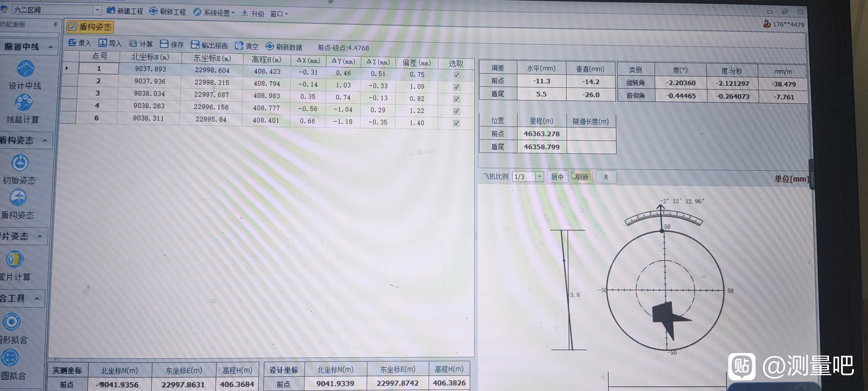This screenshot has height=391, width=868.
Task: Open the 飞机比例 1/3 scale dropdown
Action: (539, 176)
